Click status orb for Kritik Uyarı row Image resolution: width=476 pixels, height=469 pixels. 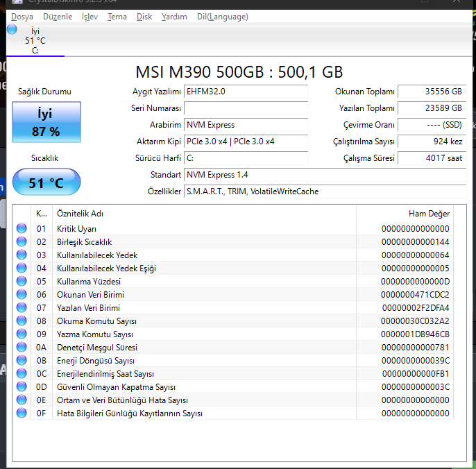[x=22, y=228]
